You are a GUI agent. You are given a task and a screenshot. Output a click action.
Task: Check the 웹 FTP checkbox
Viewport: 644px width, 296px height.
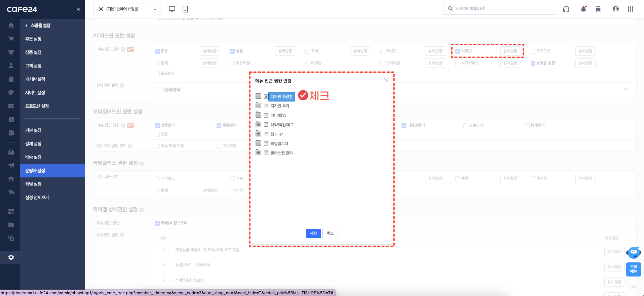point(266,134)
